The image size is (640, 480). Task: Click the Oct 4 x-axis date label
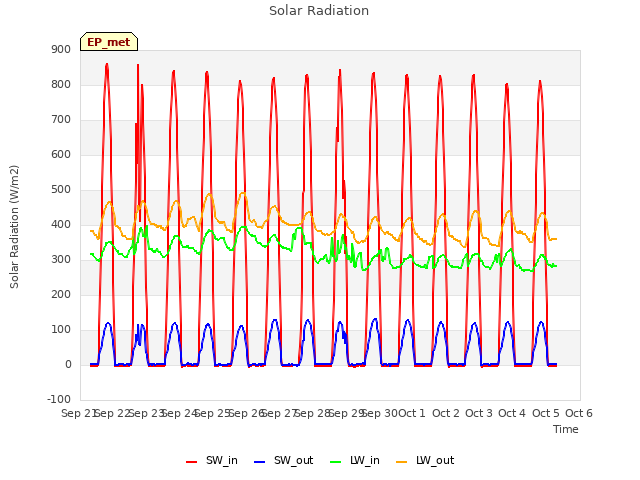tap(512, 413)
